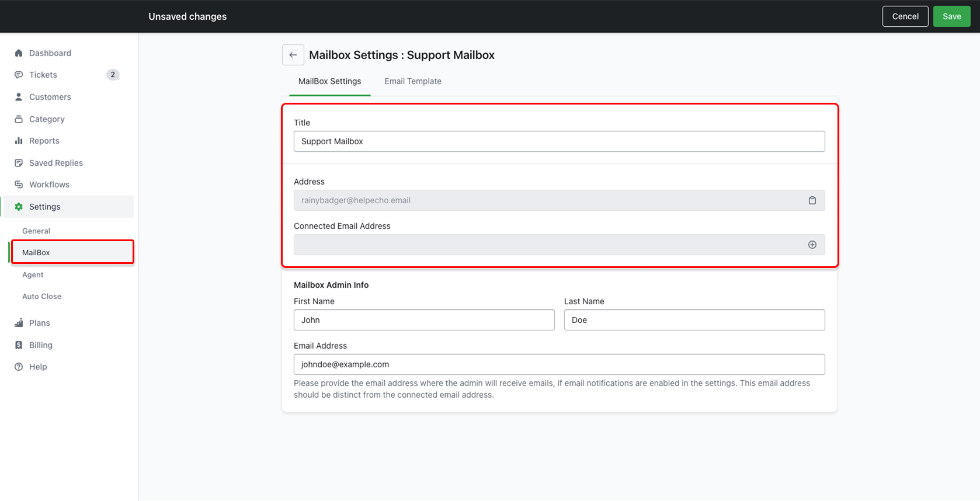The image size is (980, 501).
Task: Go to Customers section
Action: (x=50, y=97)
